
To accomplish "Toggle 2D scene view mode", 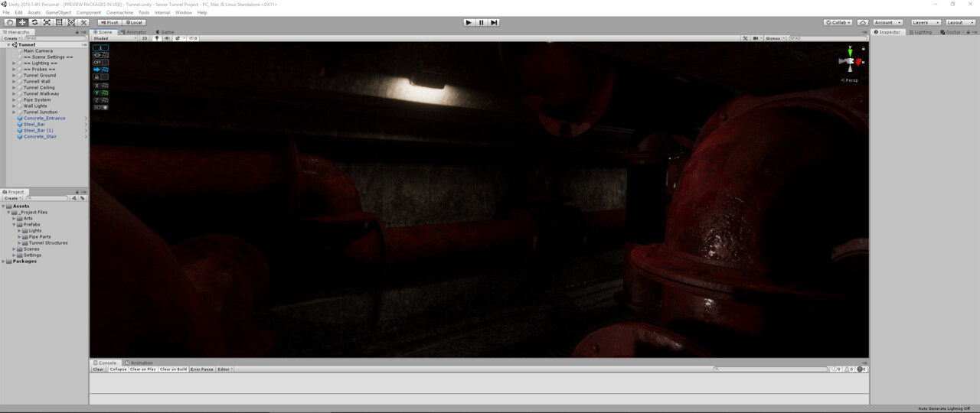I will [145, 38].
